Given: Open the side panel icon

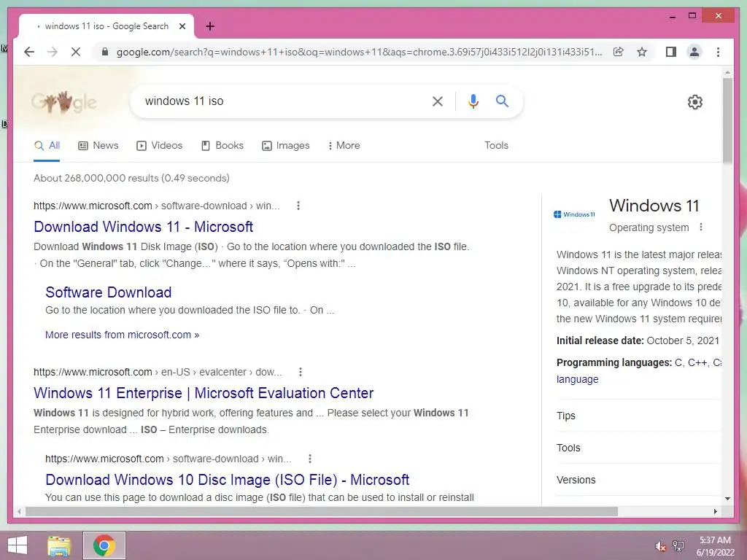Looking at the screenshot, I should pyautogui.click(x=671, y=52).
